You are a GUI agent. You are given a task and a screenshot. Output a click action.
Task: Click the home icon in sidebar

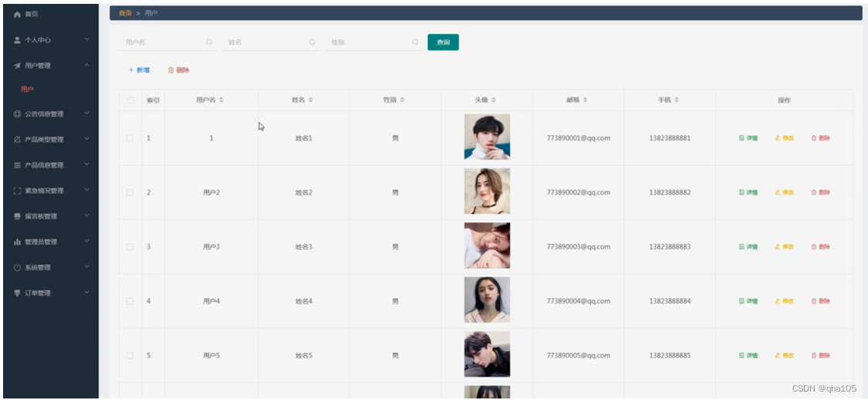(16, 14)
